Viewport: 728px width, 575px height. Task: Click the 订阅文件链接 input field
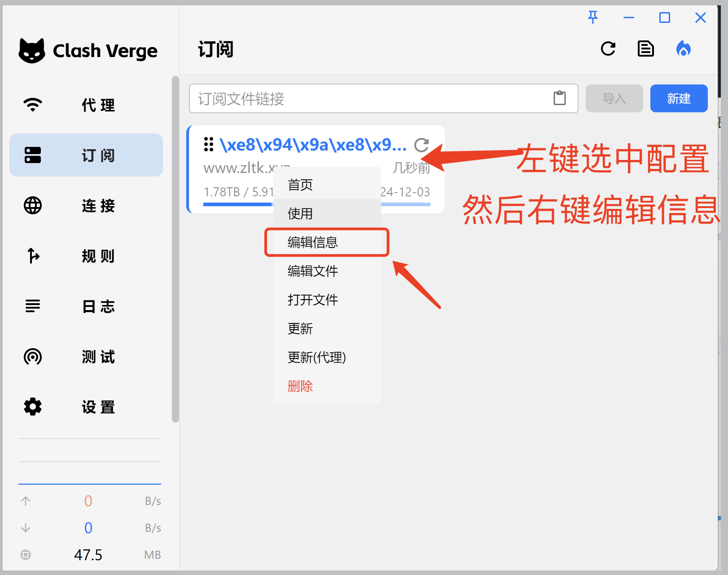coord(368,98)
